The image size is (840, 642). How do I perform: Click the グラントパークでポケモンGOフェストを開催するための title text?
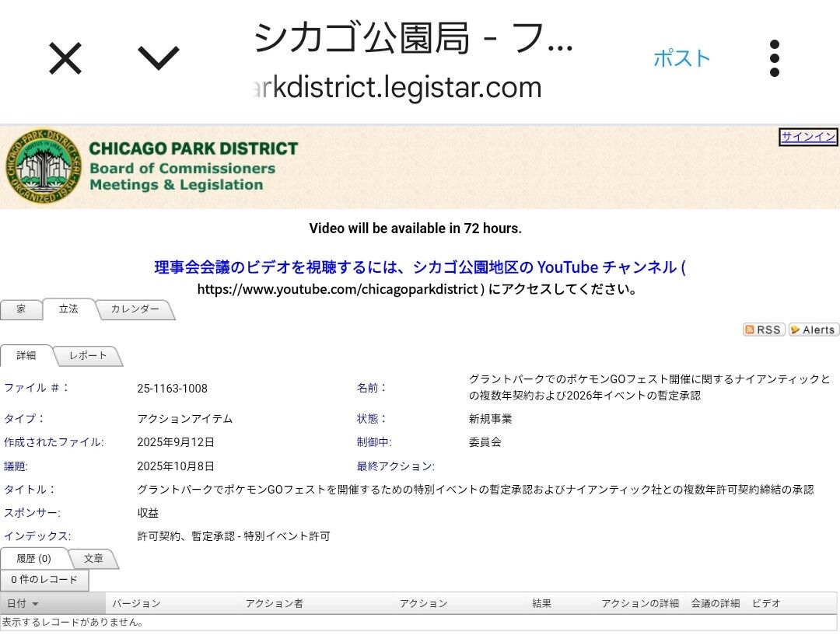pos(475,490)
